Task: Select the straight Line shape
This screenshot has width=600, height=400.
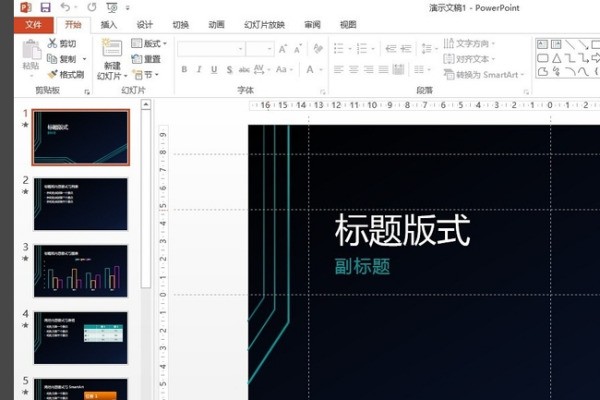Action: point(570,44)
